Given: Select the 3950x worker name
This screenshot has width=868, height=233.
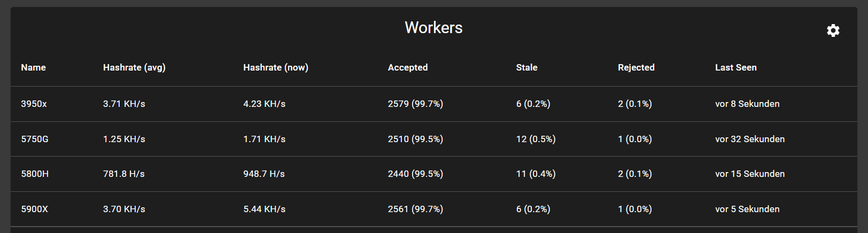Looking at the screenshot, I should click(34, 104).
